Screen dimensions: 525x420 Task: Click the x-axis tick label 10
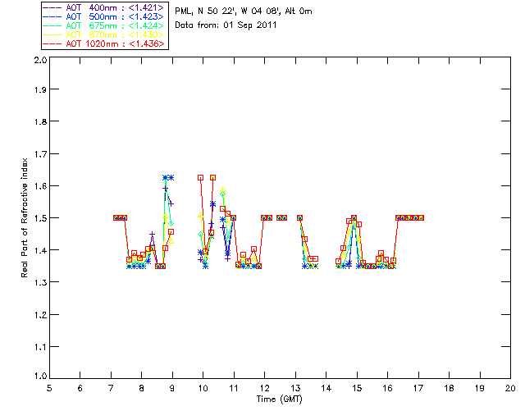203,388
